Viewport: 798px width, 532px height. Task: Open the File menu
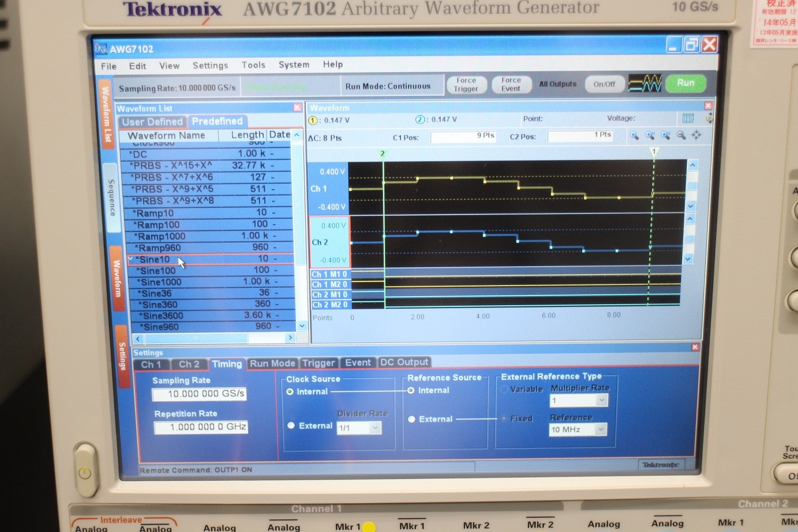108,66
